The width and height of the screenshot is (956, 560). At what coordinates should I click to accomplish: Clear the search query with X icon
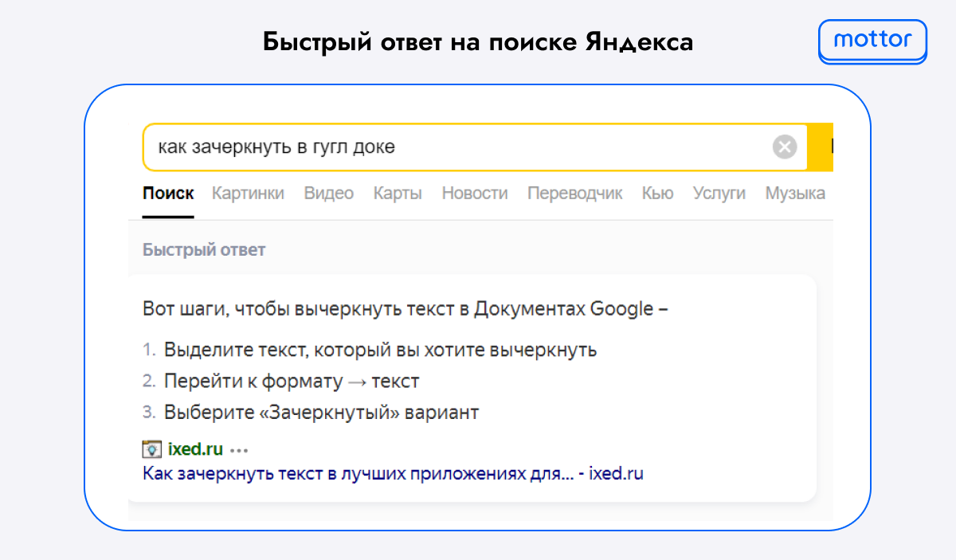[x=785, y=147]
